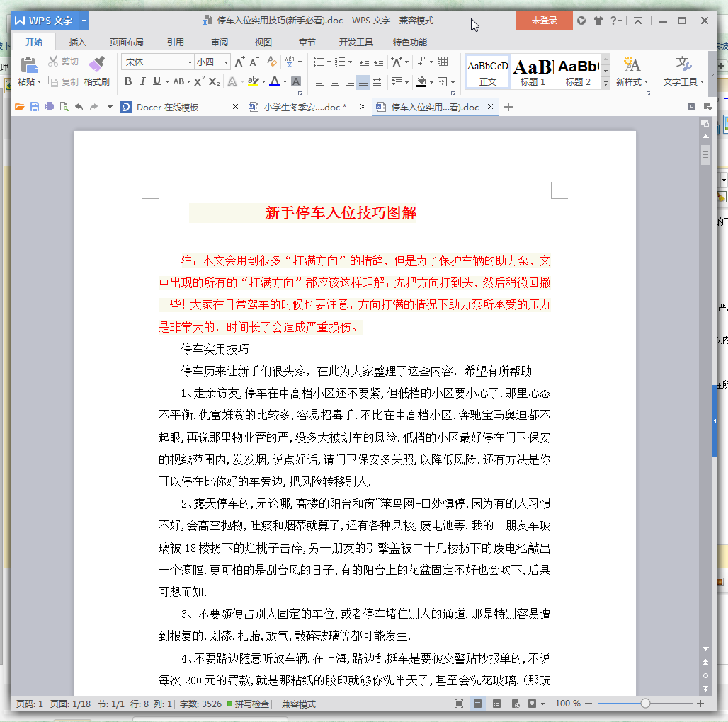
Task: Open the 审阅 ribbon tab
Action: tap(219, 42)
